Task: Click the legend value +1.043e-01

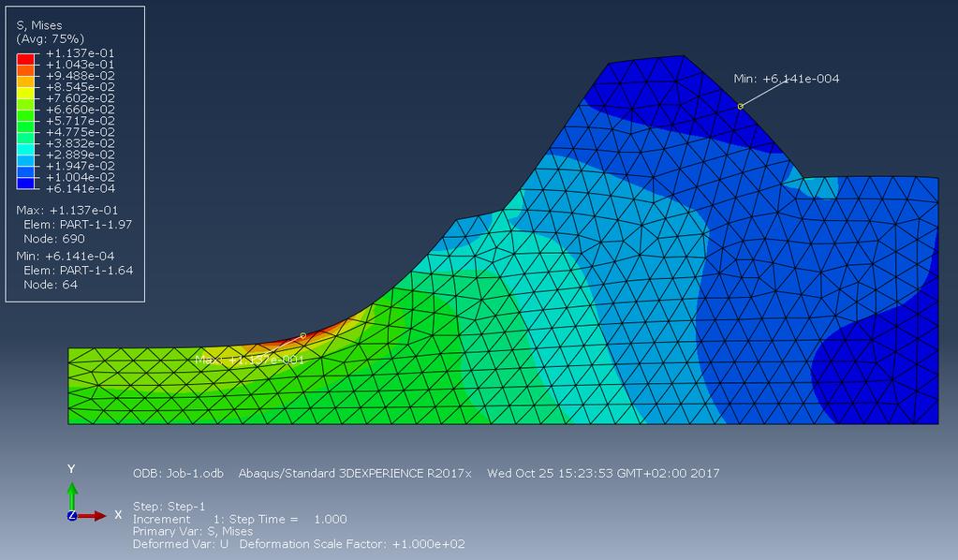Action: tap(80, 64)
